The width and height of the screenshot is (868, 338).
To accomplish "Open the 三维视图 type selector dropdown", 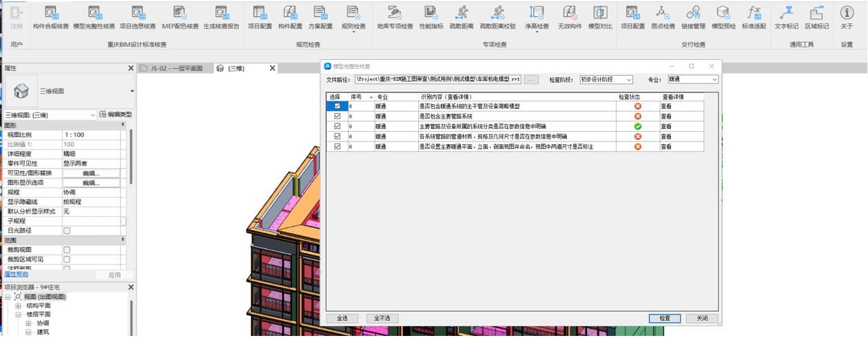I will pos(132,91).
